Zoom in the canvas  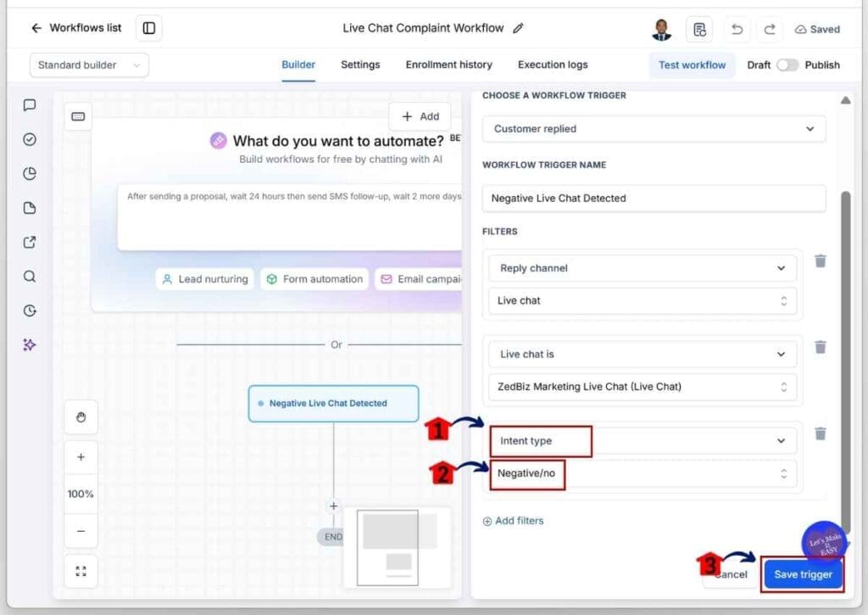click(81, 457)
